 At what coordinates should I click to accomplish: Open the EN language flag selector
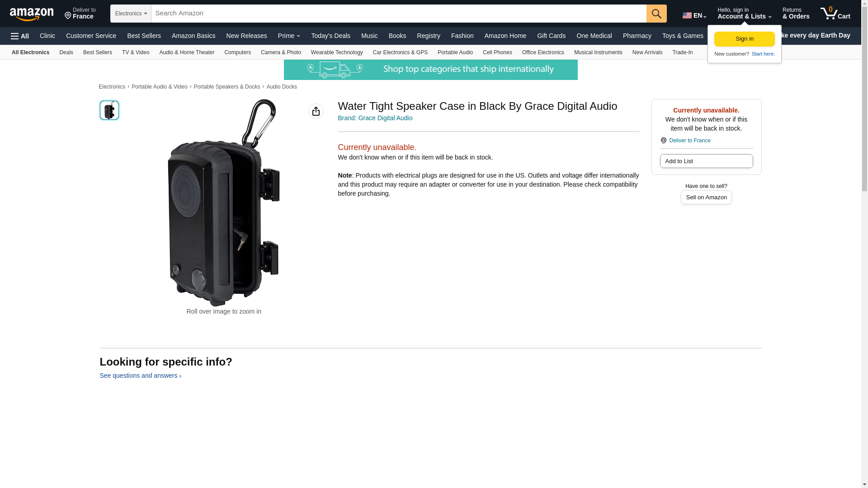[694, 15]
